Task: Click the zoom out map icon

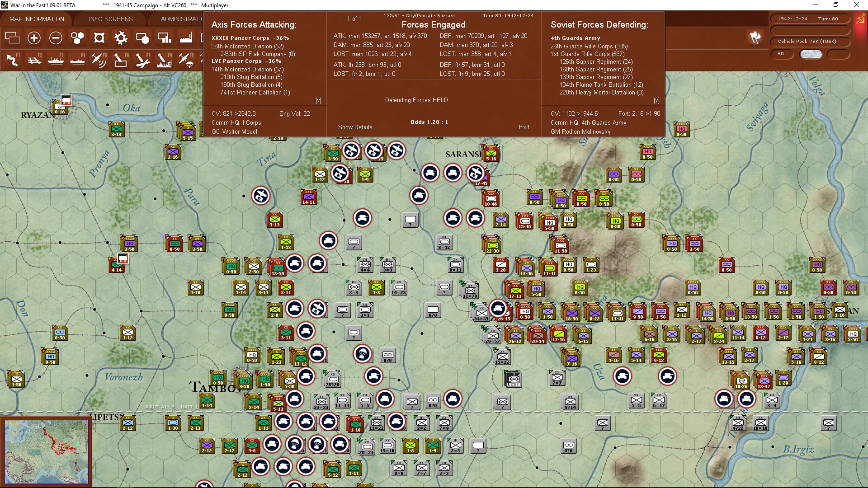Action: click(56, 38)
